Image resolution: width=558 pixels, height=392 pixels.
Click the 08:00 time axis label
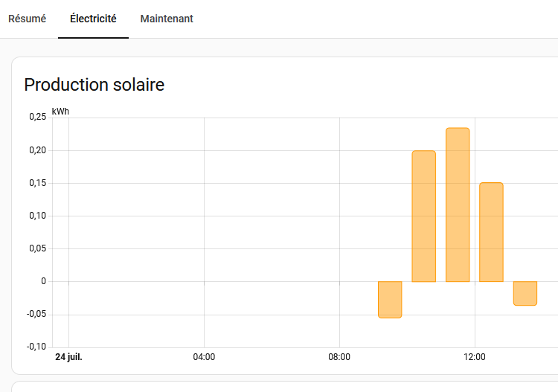[x=339, y=357]
